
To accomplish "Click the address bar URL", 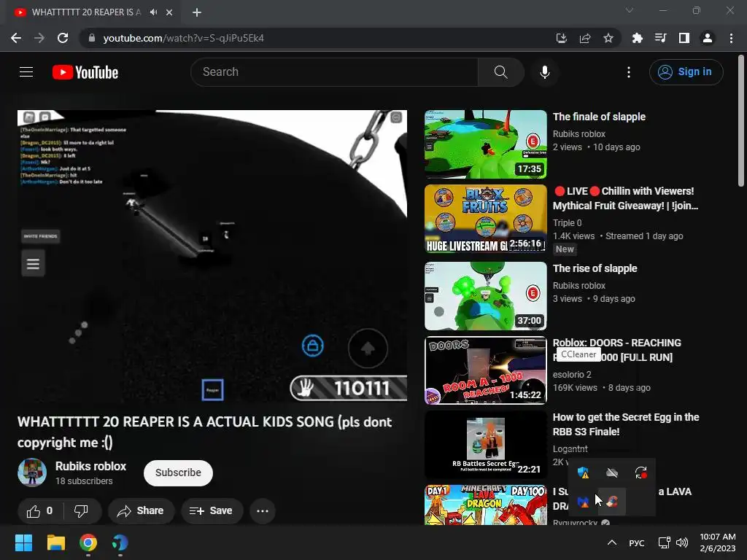I will pos(183,38).
